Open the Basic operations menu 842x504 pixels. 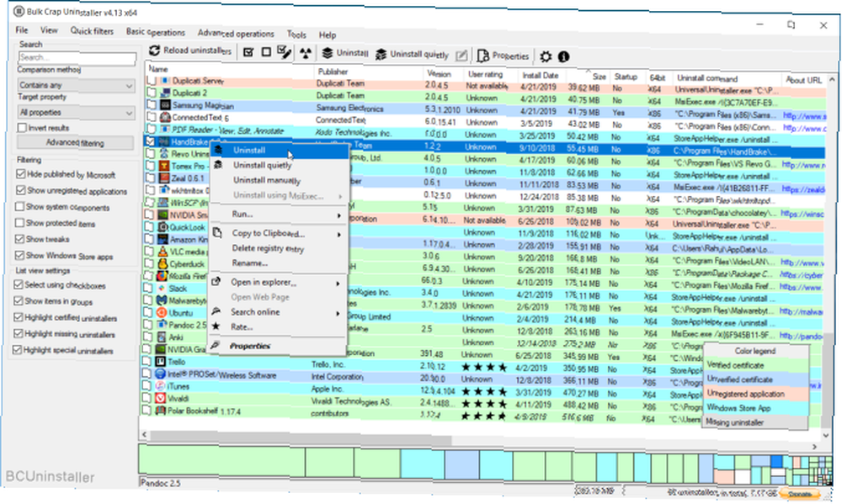point(155,32)
